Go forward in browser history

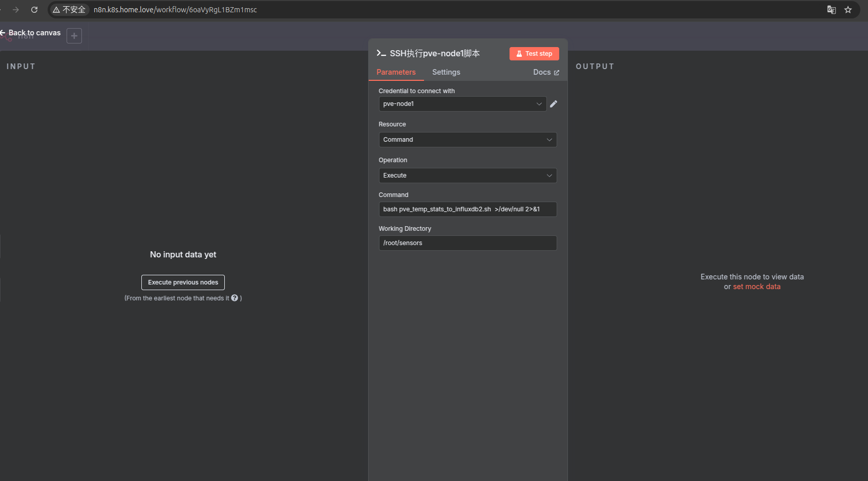[x=16, y=10]
